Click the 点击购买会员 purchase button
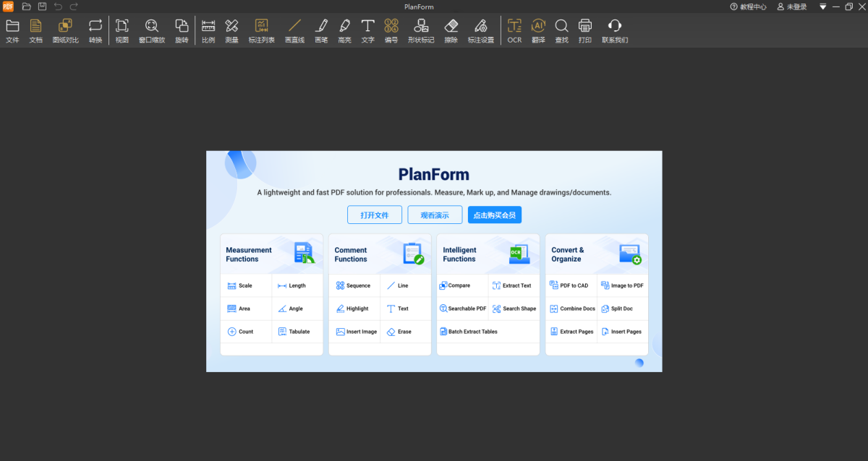Screen dimensions: 868x461 coord(494,215)
